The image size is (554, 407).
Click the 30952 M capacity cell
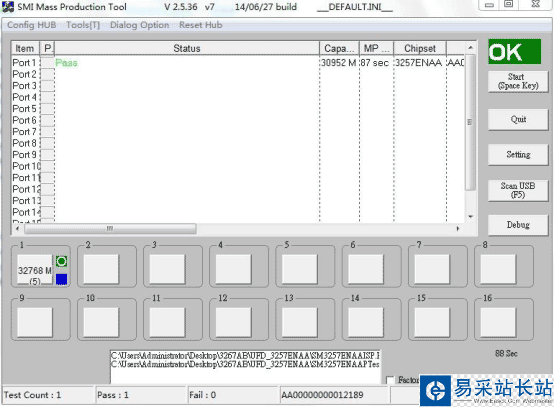click(x=338, y=63)
